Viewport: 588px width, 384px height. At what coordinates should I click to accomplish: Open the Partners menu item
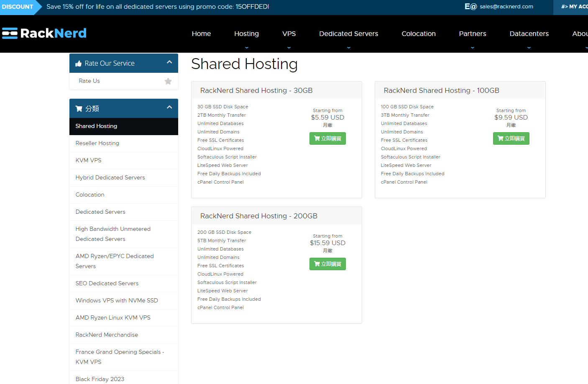coord(473,34)
